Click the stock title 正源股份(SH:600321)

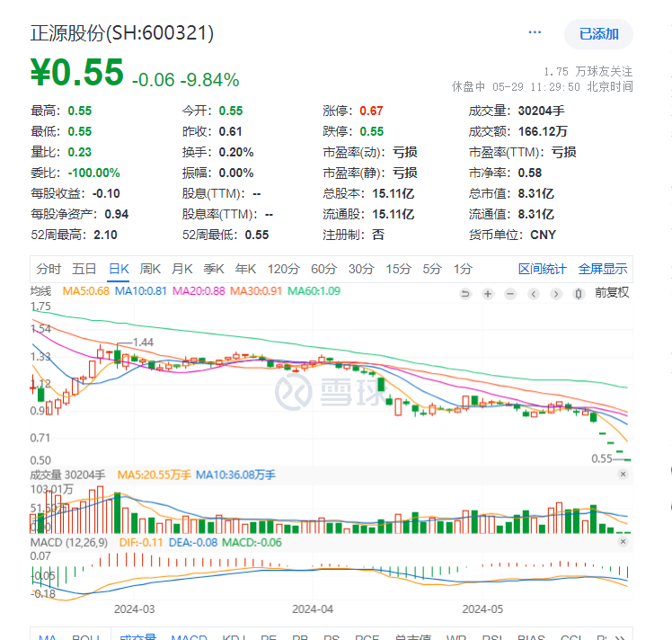[x=121, y=33]
